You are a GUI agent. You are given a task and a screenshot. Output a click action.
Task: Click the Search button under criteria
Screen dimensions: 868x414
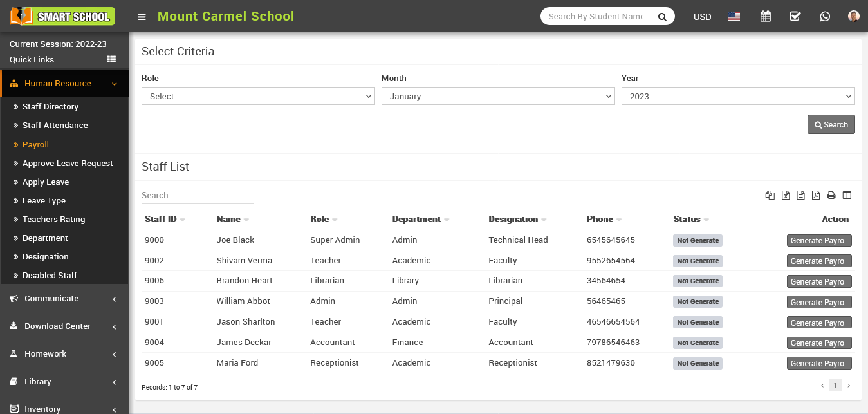(831, 124)
